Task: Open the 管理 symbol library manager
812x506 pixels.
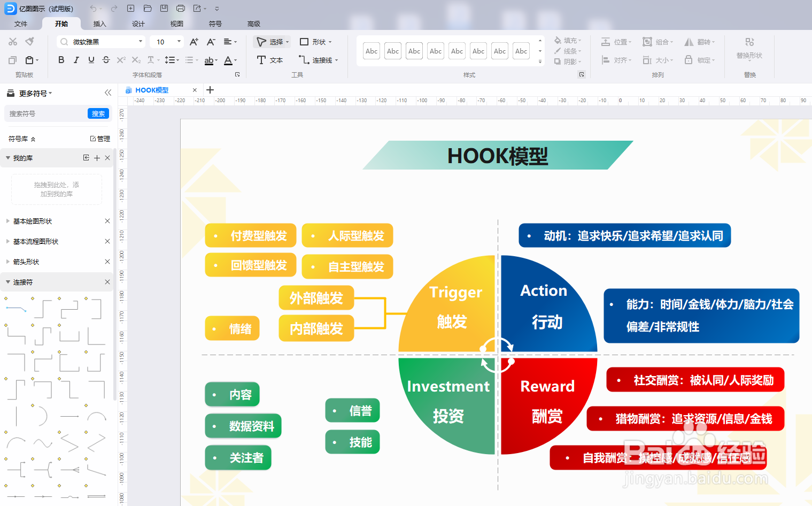Action: pyautogui.click(x=100, y=138)
